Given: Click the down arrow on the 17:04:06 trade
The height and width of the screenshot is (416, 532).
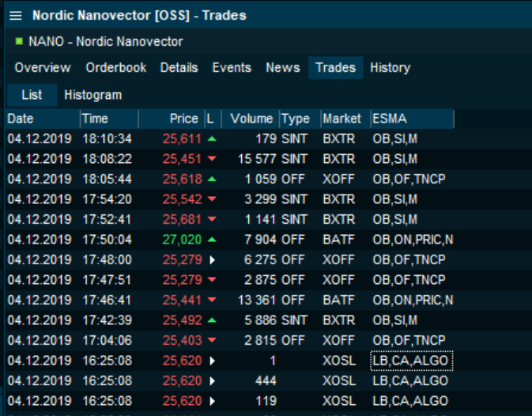Looking at the screenshot, I should click(212, 340).
